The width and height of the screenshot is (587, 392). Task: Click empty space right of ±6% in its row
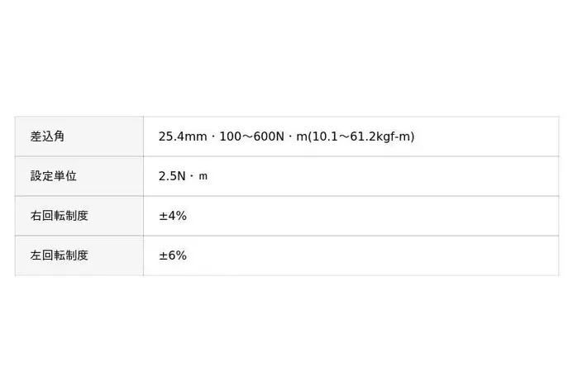(x=372, y=256)
